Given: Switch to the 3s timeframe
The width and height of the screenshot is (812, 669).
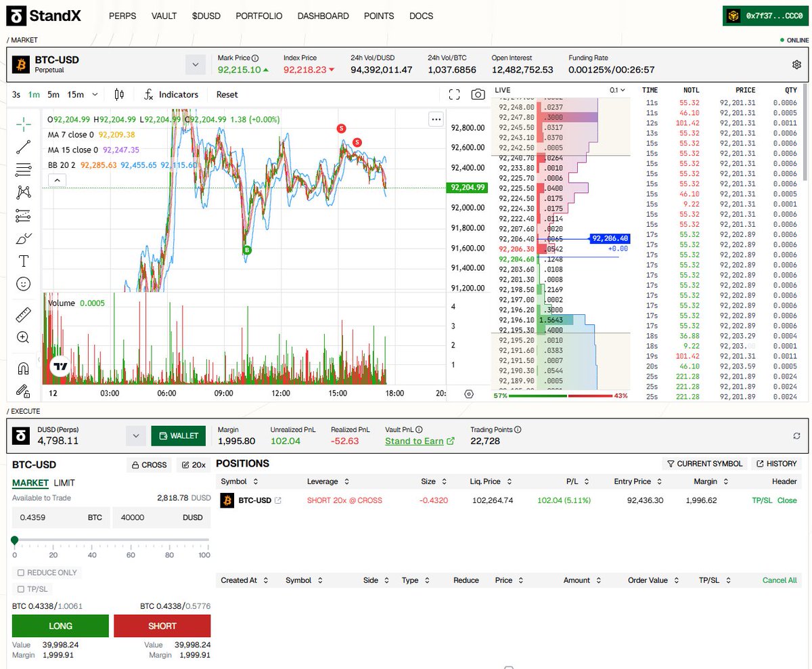Looking at the screenshot, I should point(16,95).
